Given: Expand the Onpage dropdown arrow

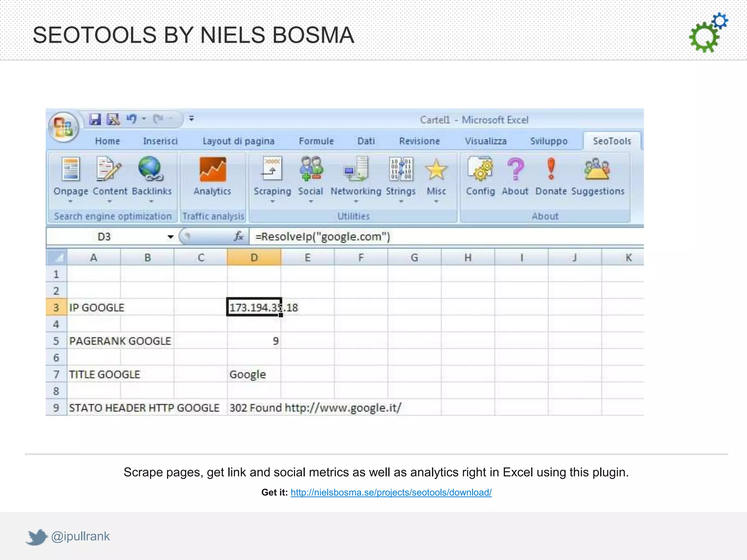Looking at the screenshot, I should point(70,201).
